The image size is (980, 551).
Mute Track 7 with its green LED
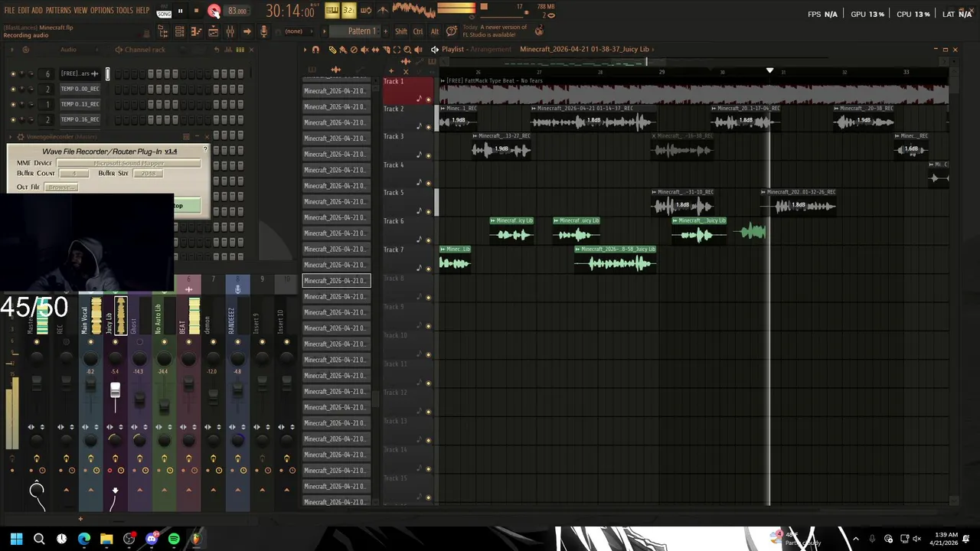click(x=428, y=268)
